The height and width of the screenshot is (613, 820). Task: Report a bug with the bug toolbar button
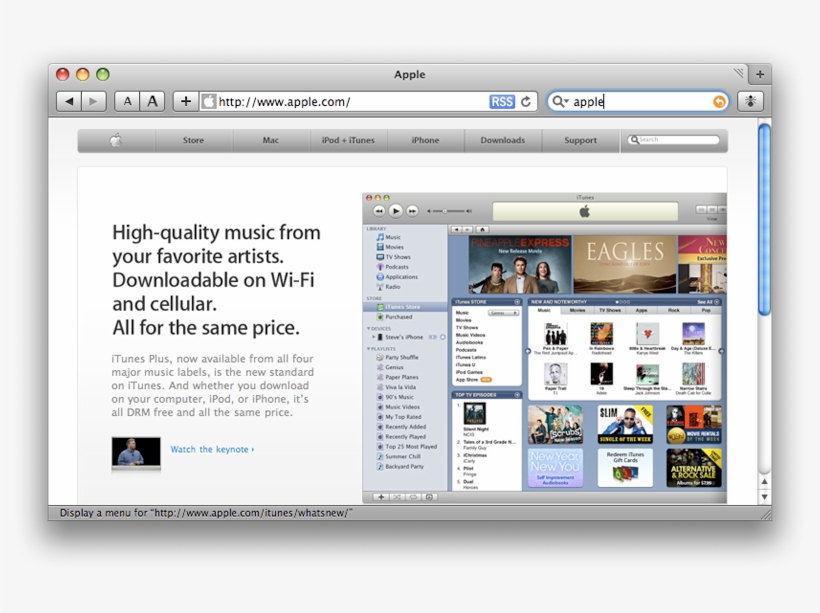point(750,101)
